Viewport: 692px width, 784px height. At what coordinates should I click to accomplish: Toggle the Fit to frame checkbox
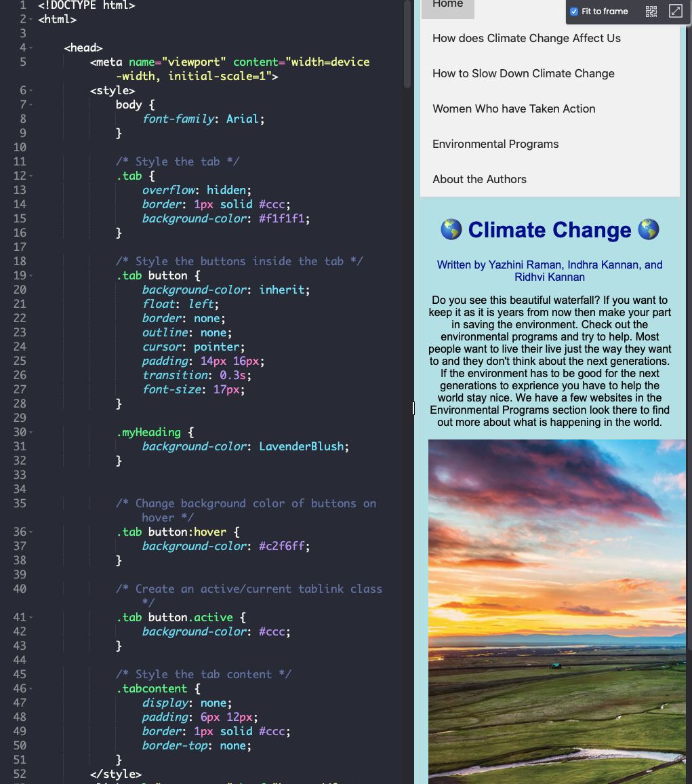(574, 12)
